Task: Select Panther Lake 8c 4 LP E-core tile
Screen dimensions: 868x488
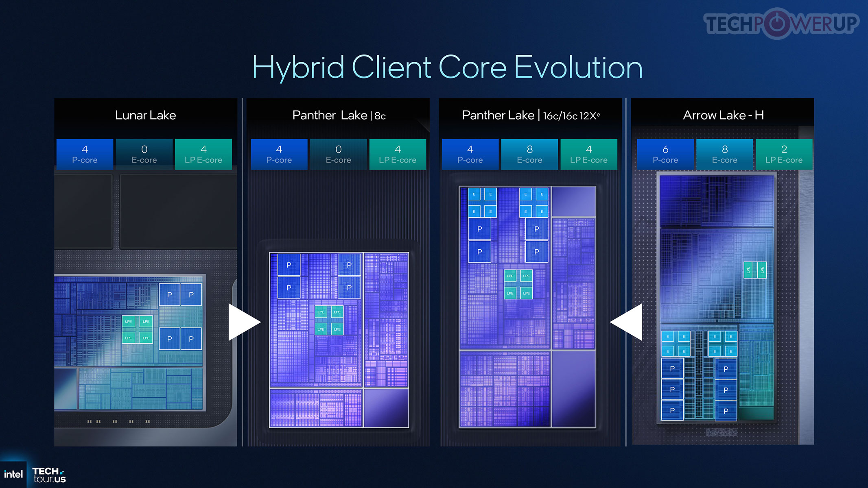Action: point(398,154)
